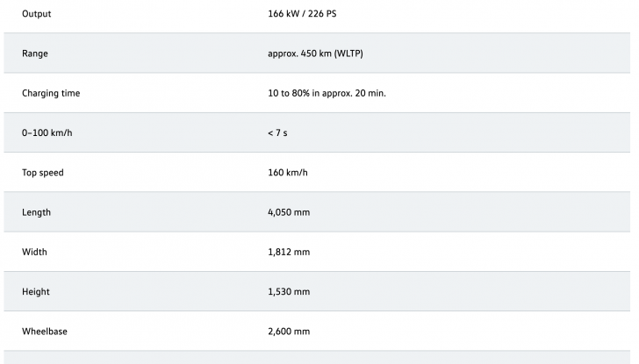Select the Charging time label

coord(51,94)
